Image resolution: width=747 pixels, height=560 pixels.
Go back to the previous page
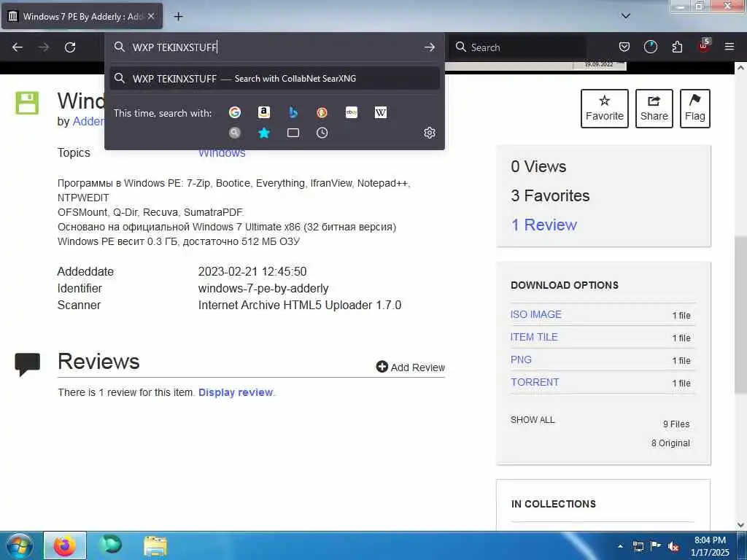point(18,47)
